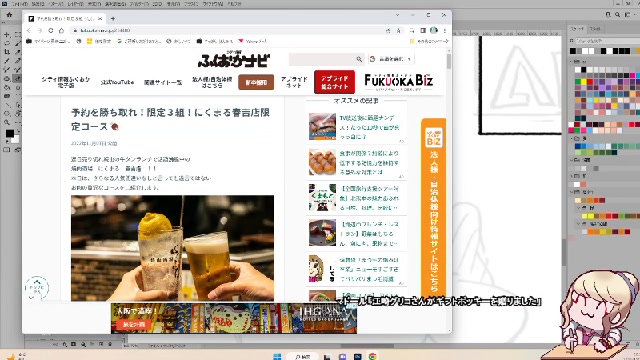
Task: Select the Zoom magnifier tool in Photoshop
Action: (x=7, y=122)
